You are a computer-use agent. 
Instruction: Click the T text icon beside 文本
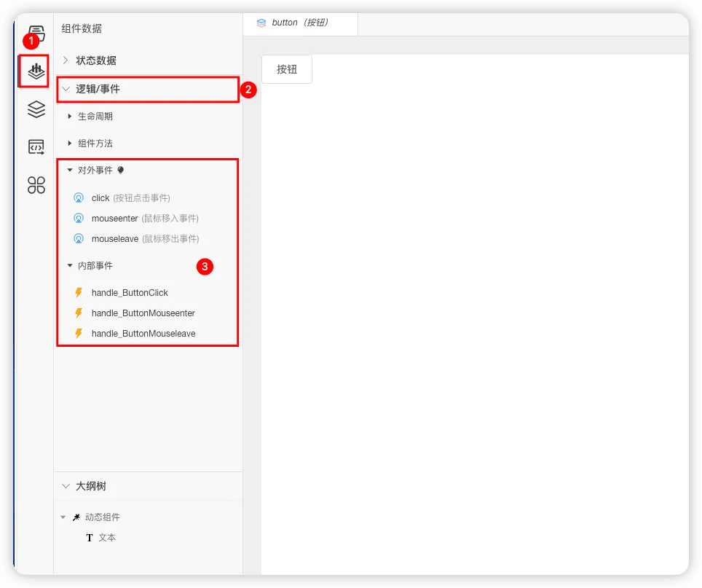click(90, 538)
